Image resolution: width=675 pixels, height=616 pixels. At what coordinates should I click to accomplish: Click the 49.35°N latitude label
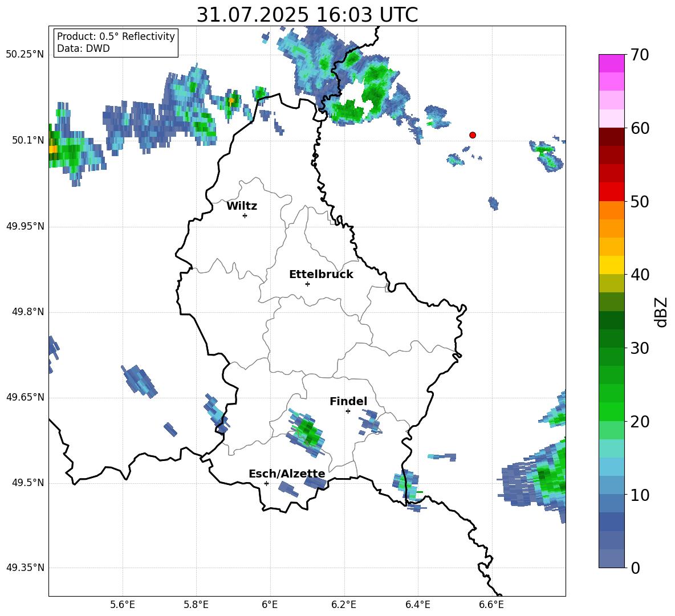[x=25, y=568]
